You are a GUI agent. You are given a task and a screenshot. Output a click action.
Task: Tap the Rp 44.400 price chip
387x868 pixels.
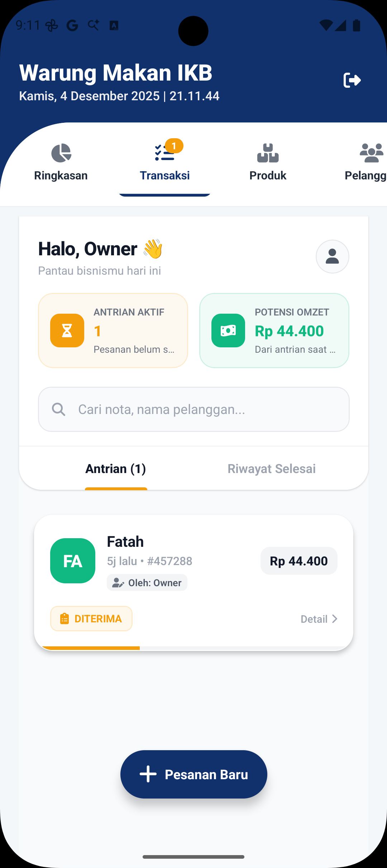coord(299,561)
